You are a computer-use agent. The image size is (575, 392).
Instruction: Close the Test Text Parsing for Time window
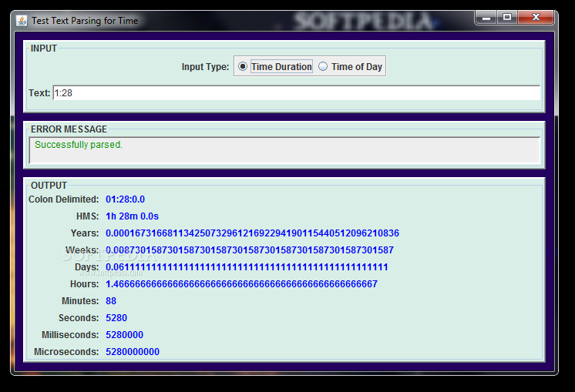pos(536,17)
